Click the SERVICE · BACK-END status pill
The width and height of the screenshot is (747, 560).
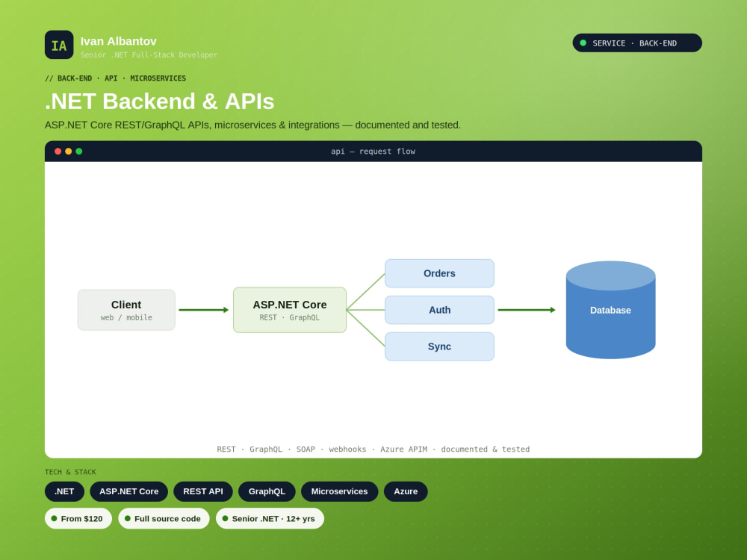point(637,43)
